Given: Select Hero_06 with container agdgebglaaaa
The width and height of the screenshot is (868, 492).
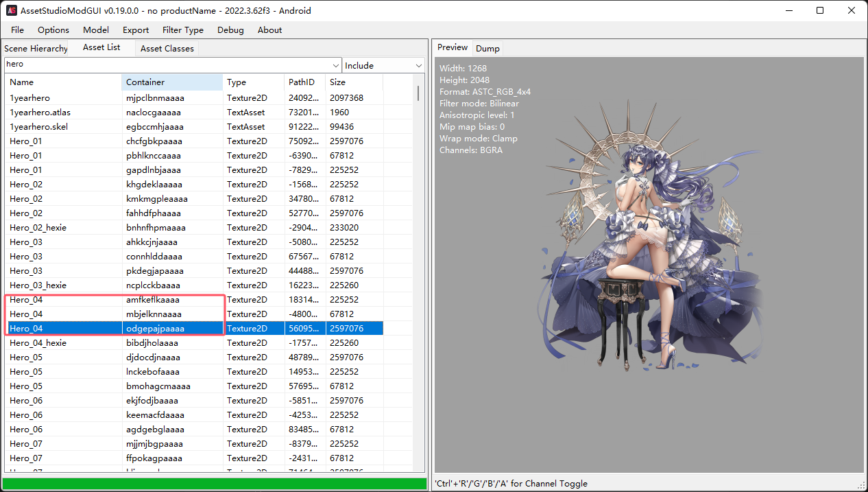Looking at the screenshot, I should click(194, 430).
